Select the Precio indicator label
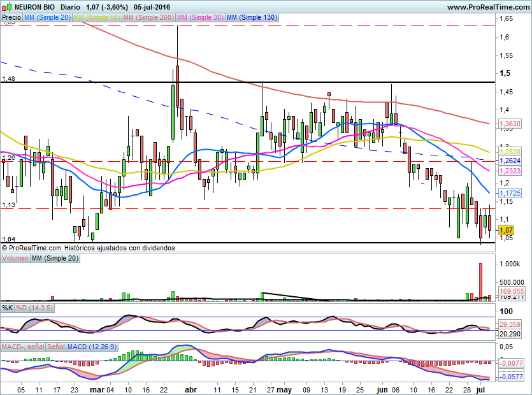Image resolution: width=532 pixels, height=395 pixels. (x=11, y=18)
